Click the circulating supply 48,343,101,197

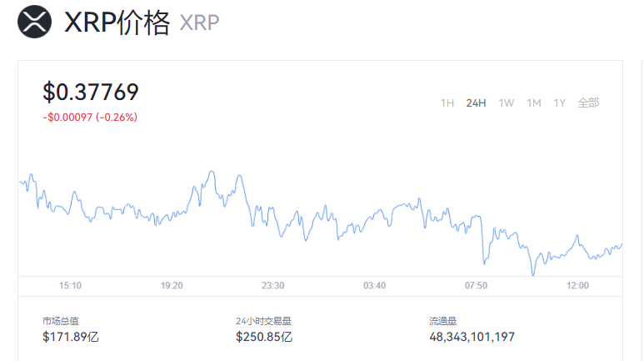472,337
